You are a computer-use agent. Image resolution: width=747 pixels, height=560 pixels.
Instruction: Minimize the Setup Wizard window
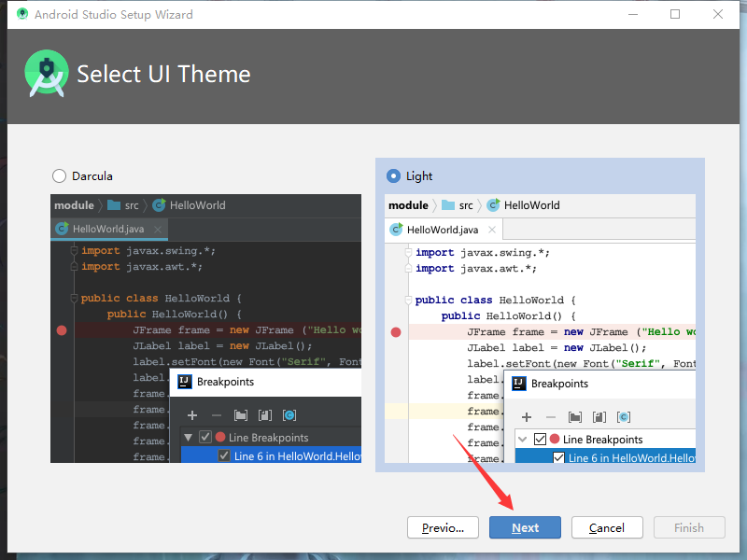633,14
